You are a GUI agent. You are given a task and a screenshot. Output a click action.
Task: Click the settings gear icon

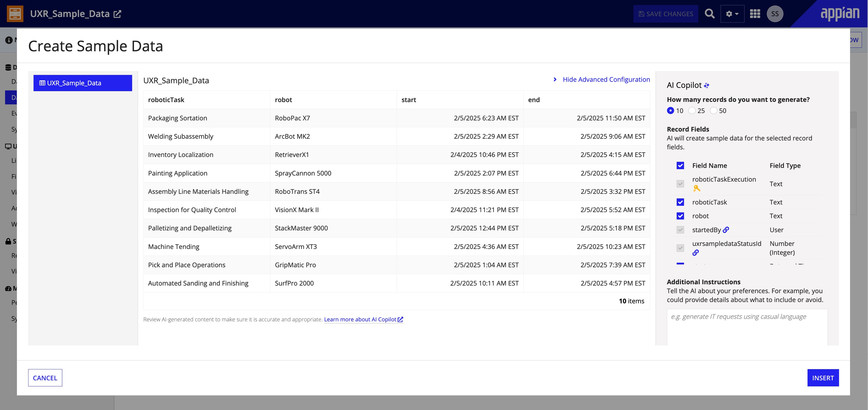click(x=729, y=14)
